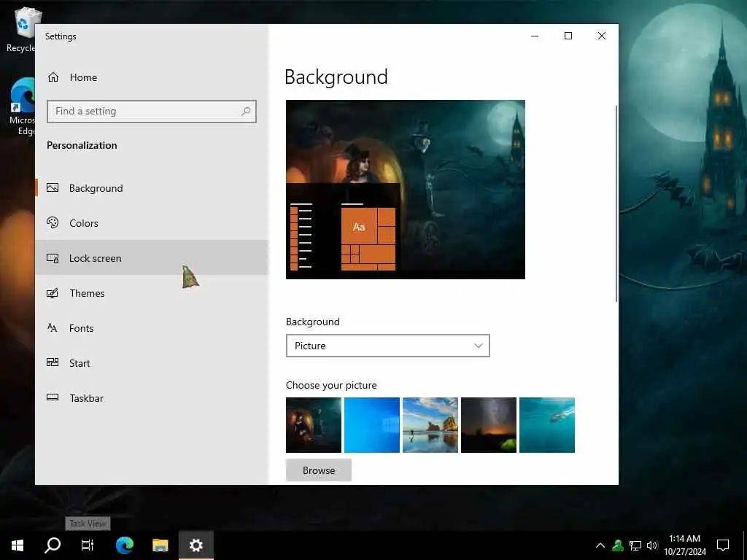Open File Explorer from the taskbar
This screenshot has height=560, width=747.
[x=160, y=545]
